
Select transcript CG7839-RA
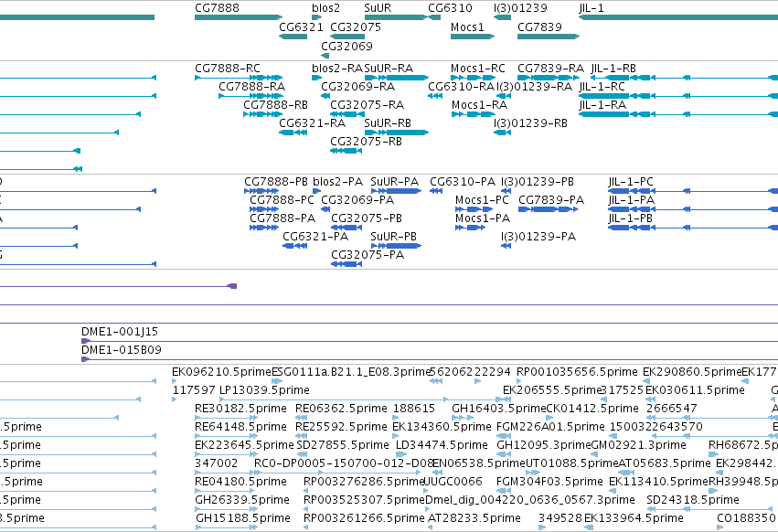tap(549, 78)
